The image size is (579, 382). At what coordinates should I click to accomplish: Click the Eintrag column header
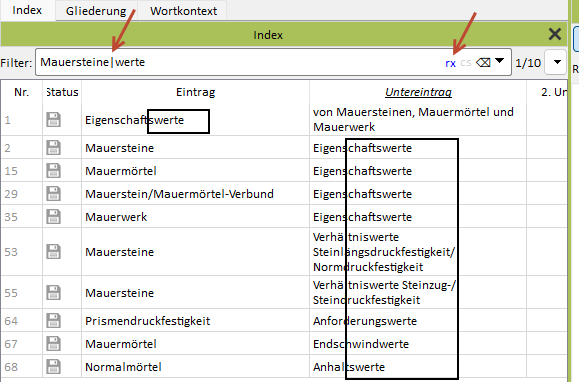point(195,92)
